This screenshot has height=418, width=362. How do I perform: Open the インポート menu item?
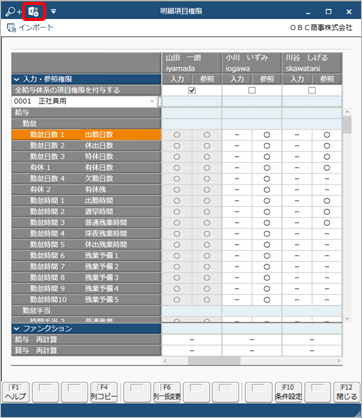point(30,28)
